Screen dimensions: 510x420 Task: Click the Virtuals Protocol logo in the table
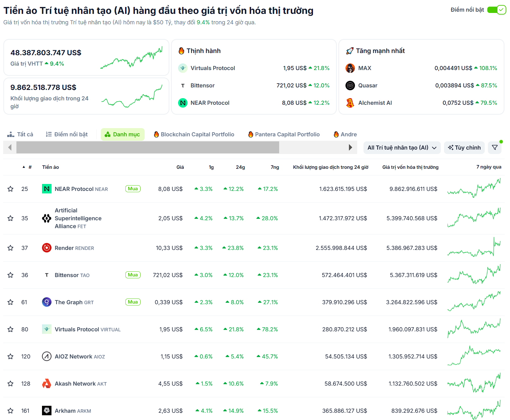click(x=47, y=329)
